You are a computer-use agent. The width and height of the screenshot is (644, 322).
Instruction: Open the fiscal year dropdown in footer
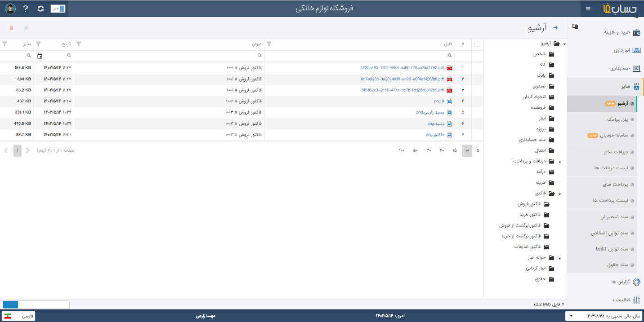(x=603, y=316)
